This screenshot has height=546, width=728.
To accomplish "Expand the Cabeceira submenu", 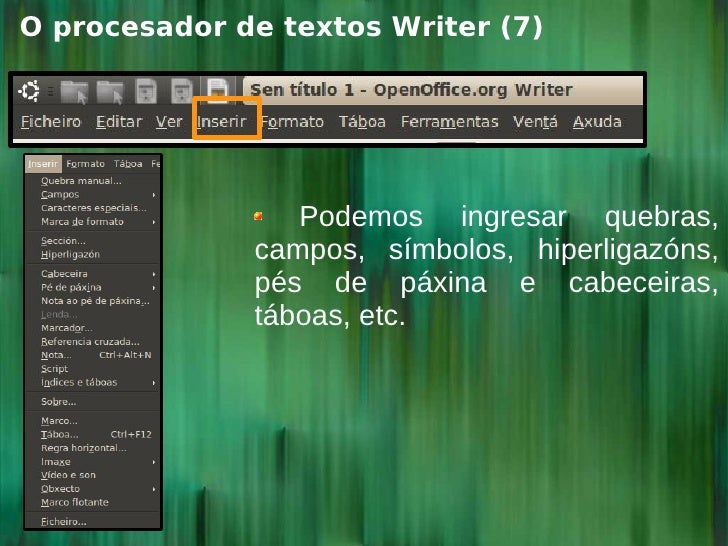I will (x=93, y=274).
